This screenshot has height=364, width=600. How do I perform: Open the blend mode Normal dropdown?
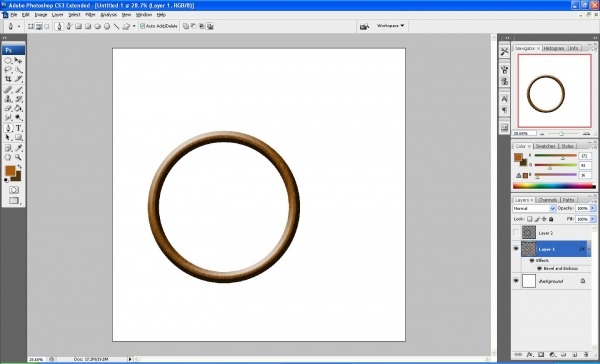(x=534, y=209)
